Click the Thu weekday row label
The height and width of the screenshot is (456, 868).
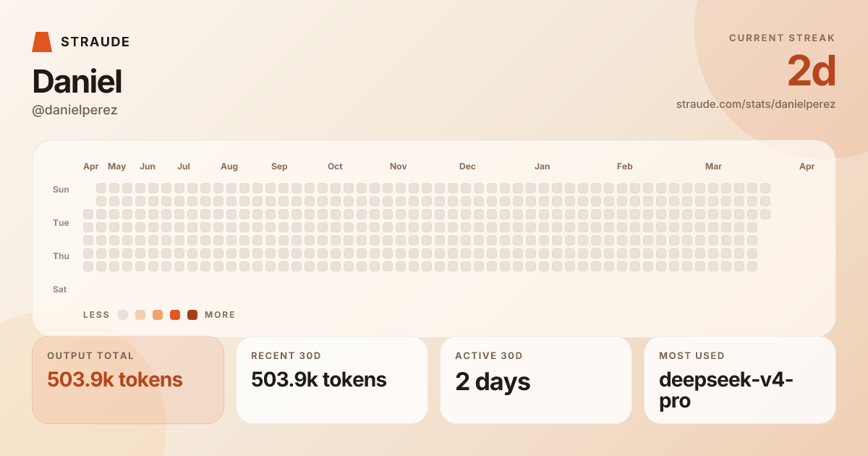click(x=61, y=256)
